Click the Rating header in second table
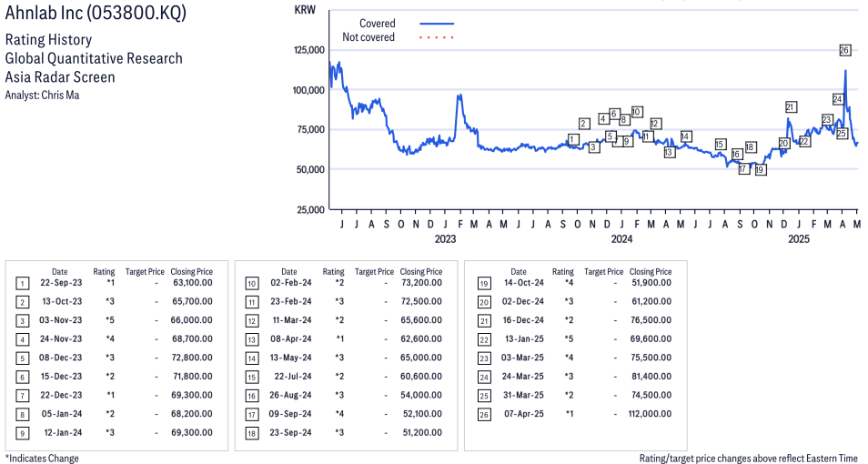 click(333, 272)
